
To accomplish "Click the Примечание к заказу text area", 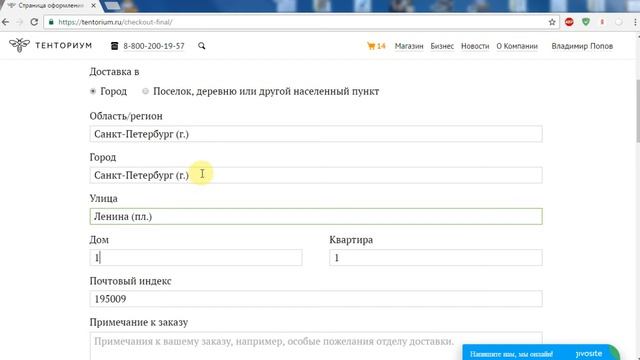I will point(316,347).
